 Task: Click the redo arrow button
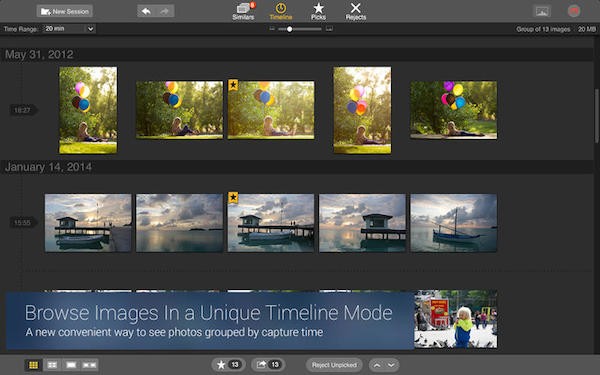pos(165,11)
